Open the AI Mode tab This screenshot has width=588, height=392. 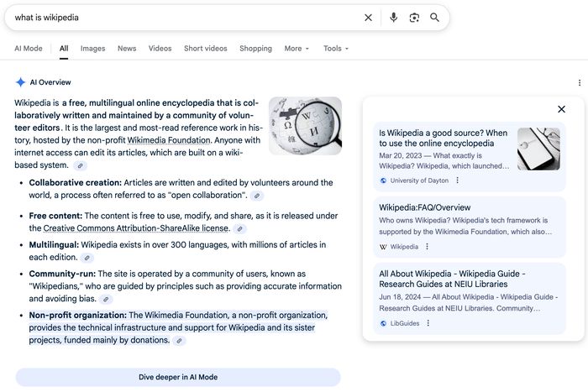(x=29, y=49)
